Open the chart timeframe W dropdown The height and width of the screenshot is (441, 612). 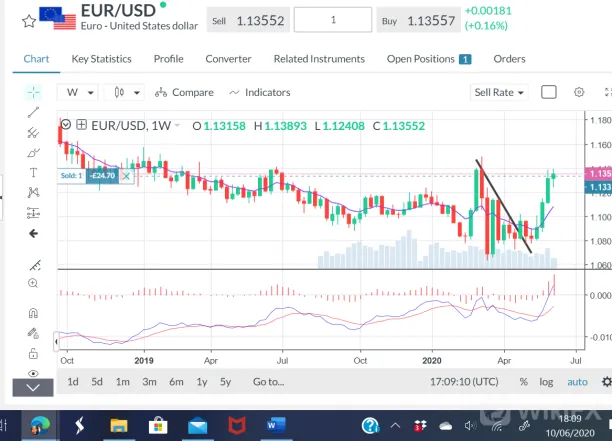tap(78, 92)
